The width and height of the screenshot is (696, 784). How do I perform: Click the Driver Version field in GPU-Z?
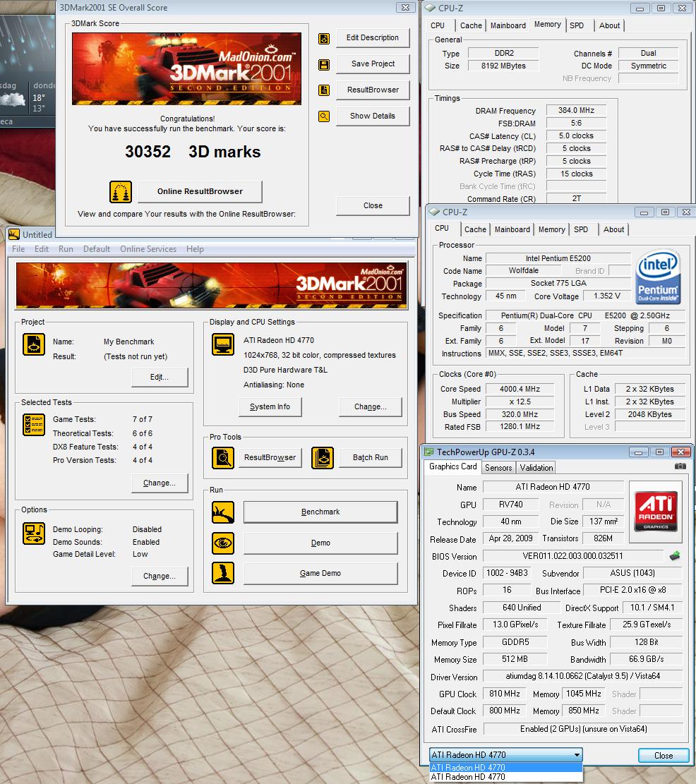[582, 676]
